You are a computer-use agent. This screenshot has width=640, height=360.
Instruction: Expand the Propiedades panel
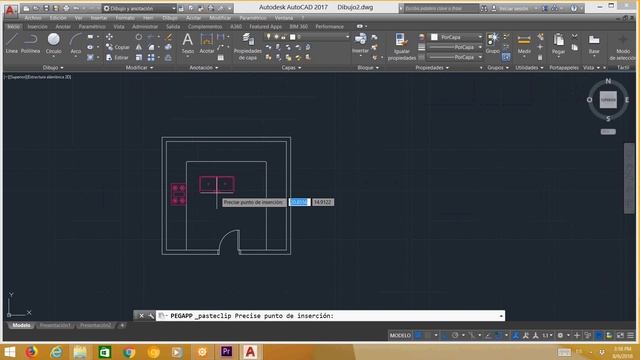pyautogui.click(x=432, y=68)
